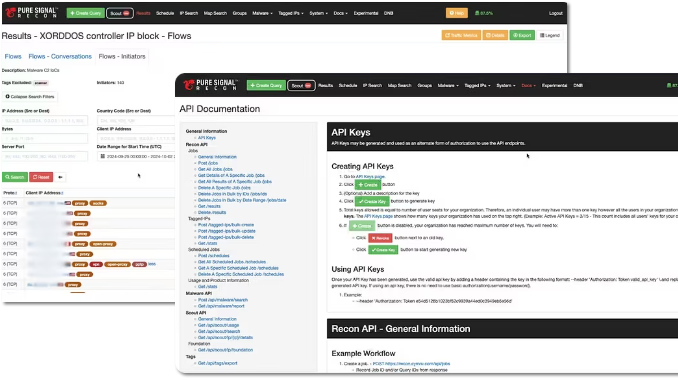The height and width of the screenshot is (381, 678).
Task: Show the Legend panel
Action: [x=550, y=35]
